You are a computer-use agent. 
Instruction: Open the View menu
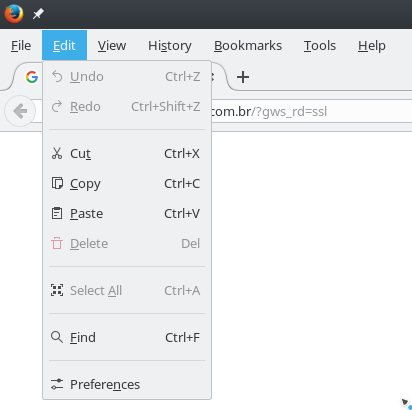pyautogui.click(x=112, y=46)
